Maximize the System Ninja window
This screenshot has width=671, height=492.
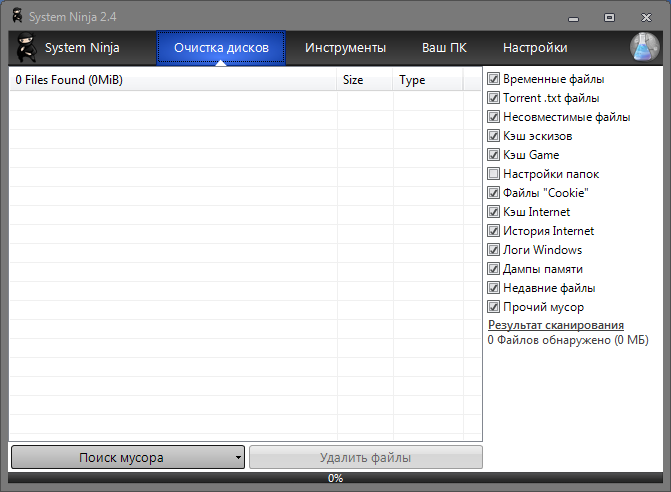(x=609, y=18)
